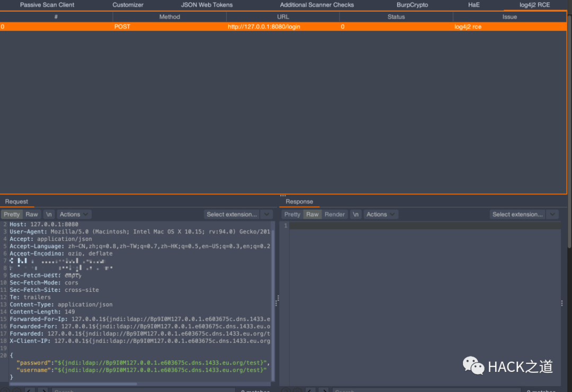Sort the table by the # column

point(56,17)
